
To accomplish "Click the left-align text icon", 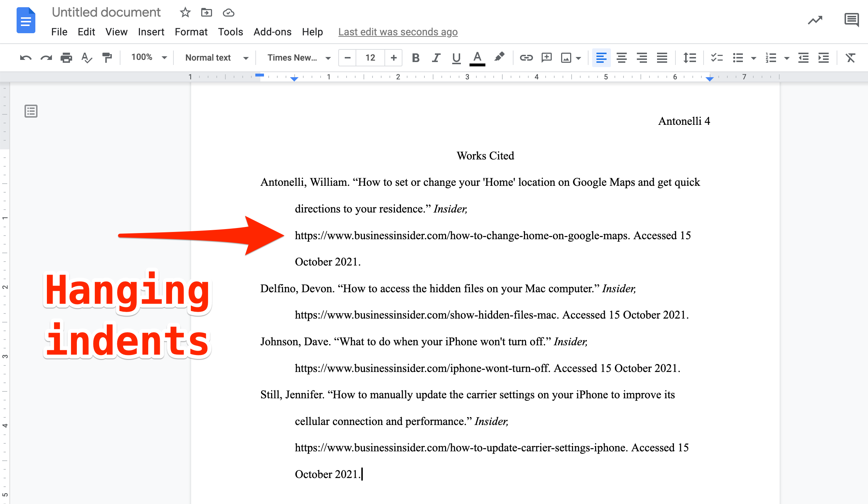I will 601,58.
